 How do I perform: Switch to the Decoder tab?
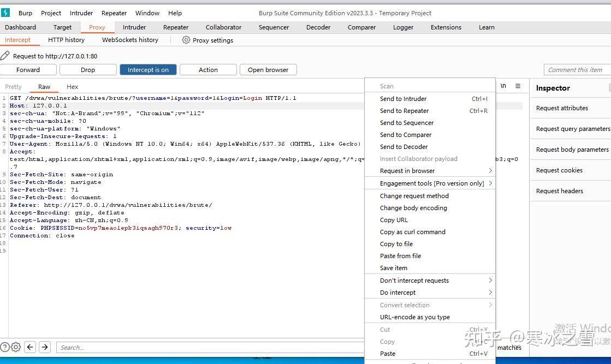318,27
